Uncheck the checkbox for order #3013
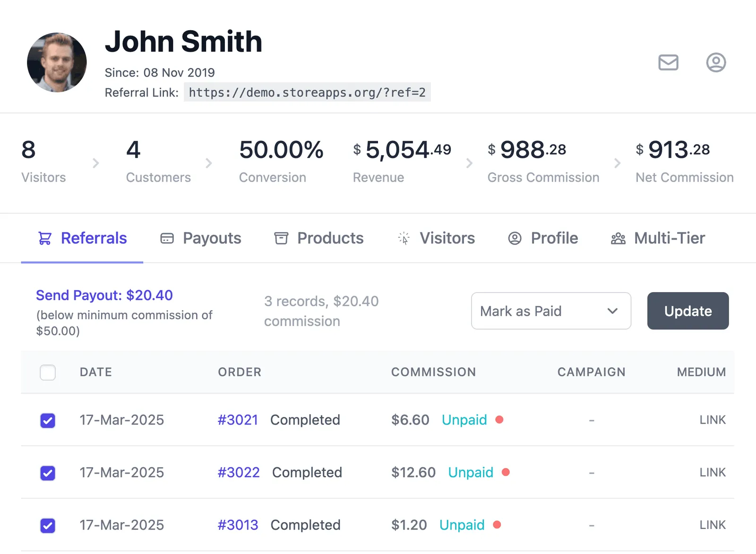Screen dimensions: 756x554 (48, 525)
